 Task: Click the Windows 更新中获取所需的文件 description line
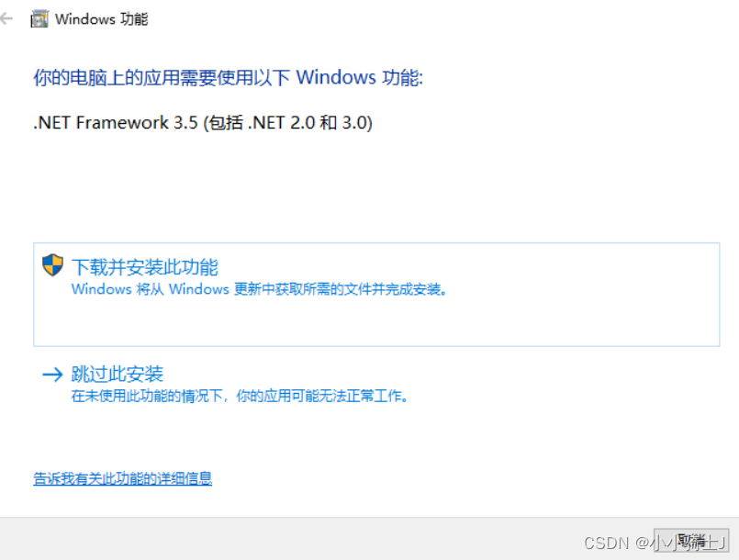(259, 289)
